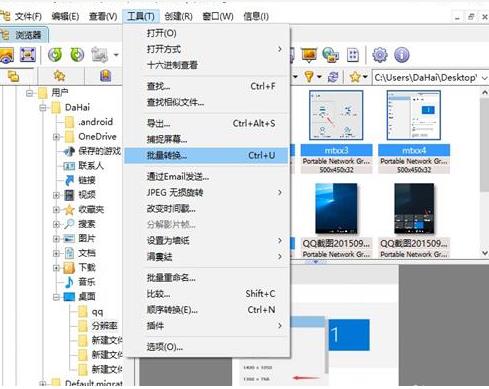Image resolution: width=489 pixels, height=389 pixels.
Task: Open the 设置为墙纸 submenu
Action: (207, 240)
